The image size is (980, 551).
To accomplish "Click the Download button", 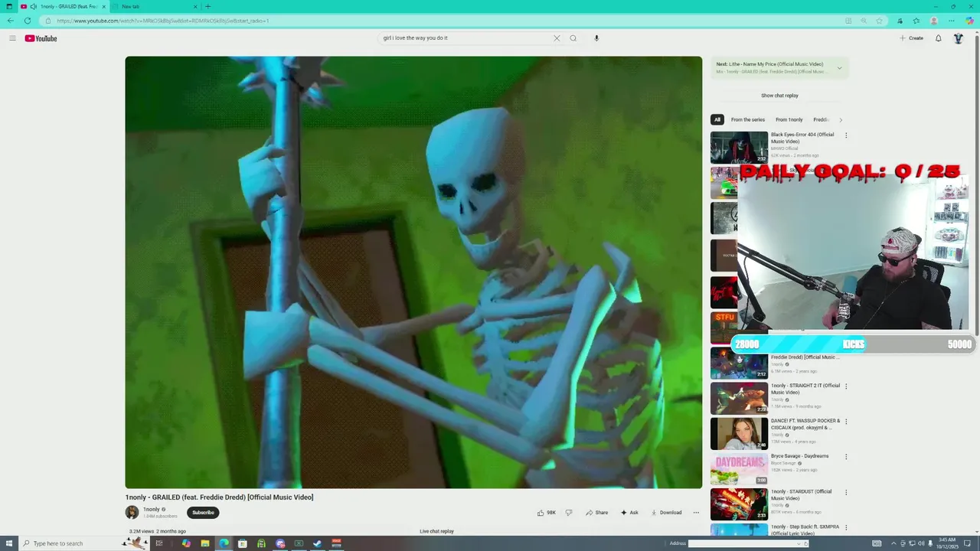I will 666,513.
